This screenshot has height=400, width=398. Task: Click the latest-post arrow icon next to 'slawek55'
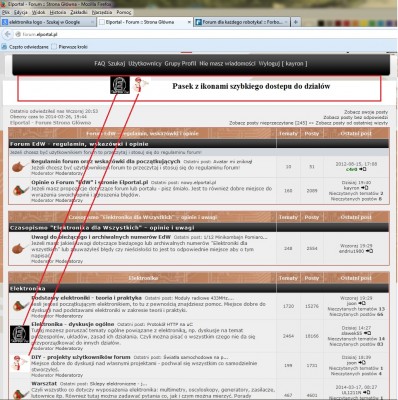click(367, 333)
